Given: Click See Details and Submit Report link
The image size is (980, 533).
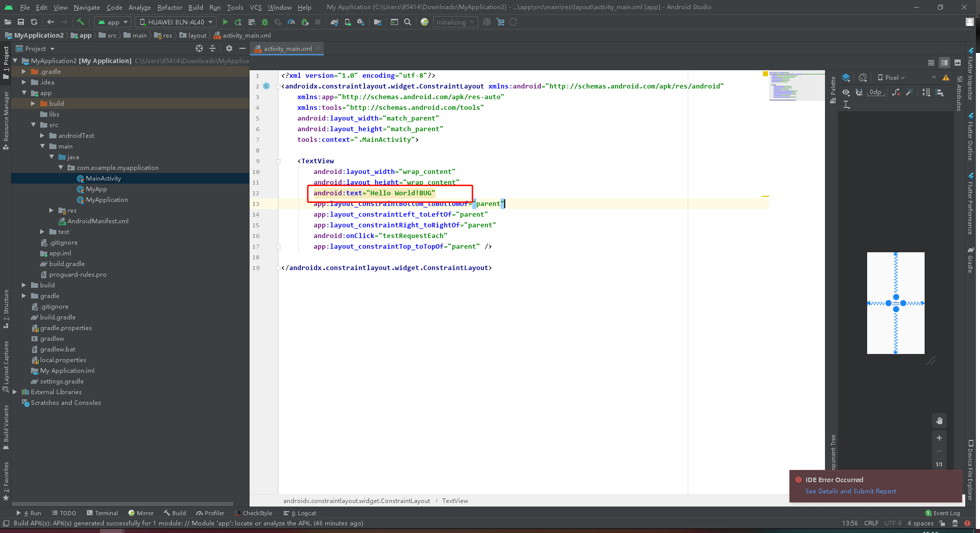Looking at the screenshot, I should [x=850, y=491].
